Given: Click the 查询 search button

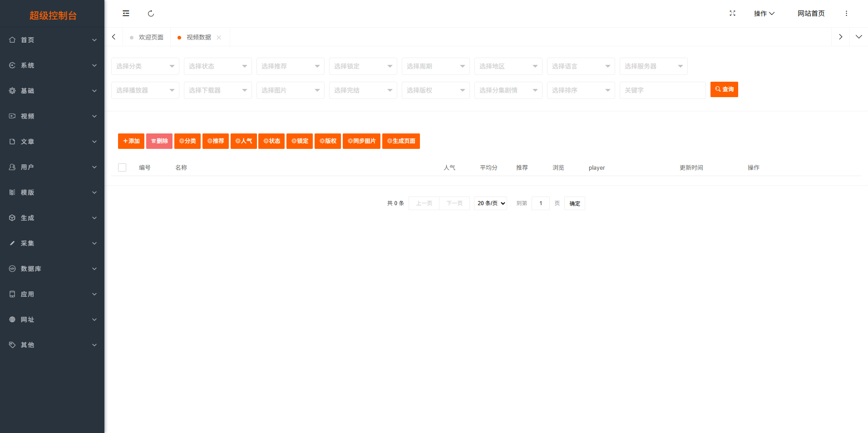Looking at the screenshot, I should 724,89.
